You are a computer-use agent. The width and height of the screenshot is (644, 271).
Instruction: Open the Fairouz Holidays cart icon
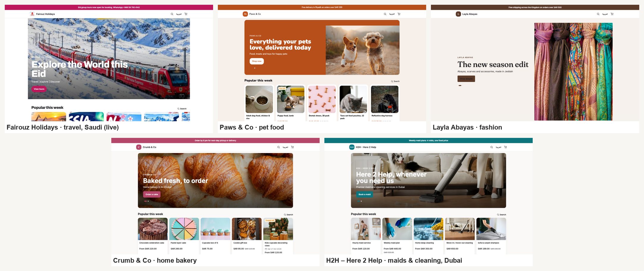click(x=186, y=14)
